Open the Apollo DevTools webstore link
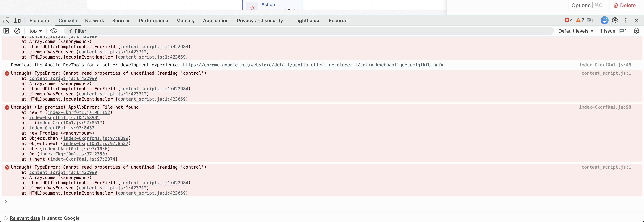 tap(313, 65)
